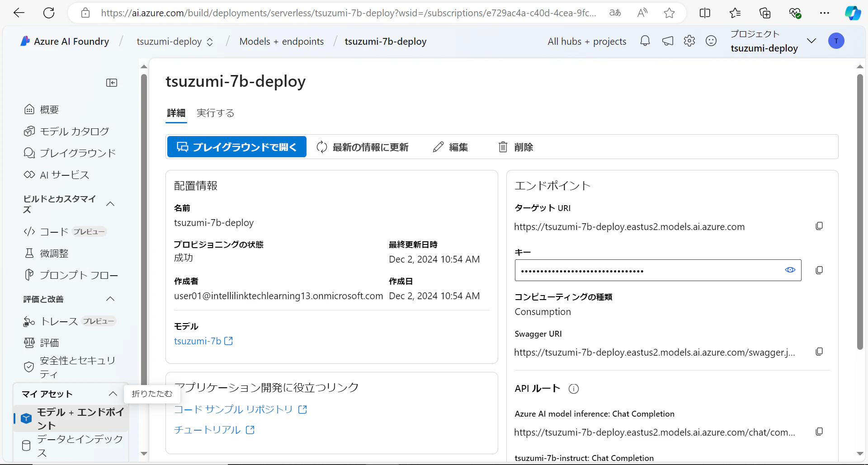
Task: Show info about API ルート
Action: (574, 389)
